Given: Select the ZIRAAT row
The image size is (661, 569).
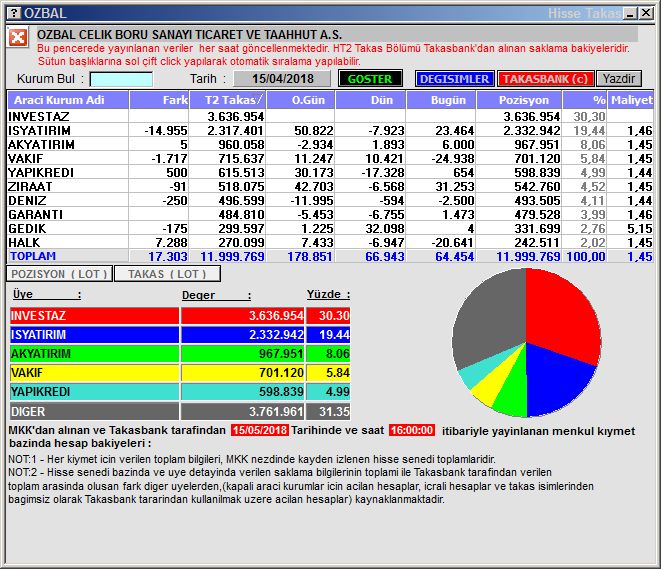Looking at the screenshot, I should [x=330, y=186].
